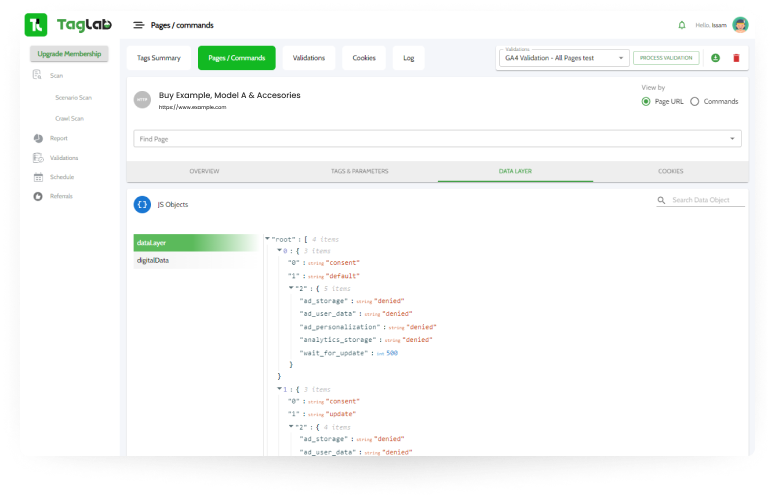Collapse the "root" node in the tree

tap(267, 239)
